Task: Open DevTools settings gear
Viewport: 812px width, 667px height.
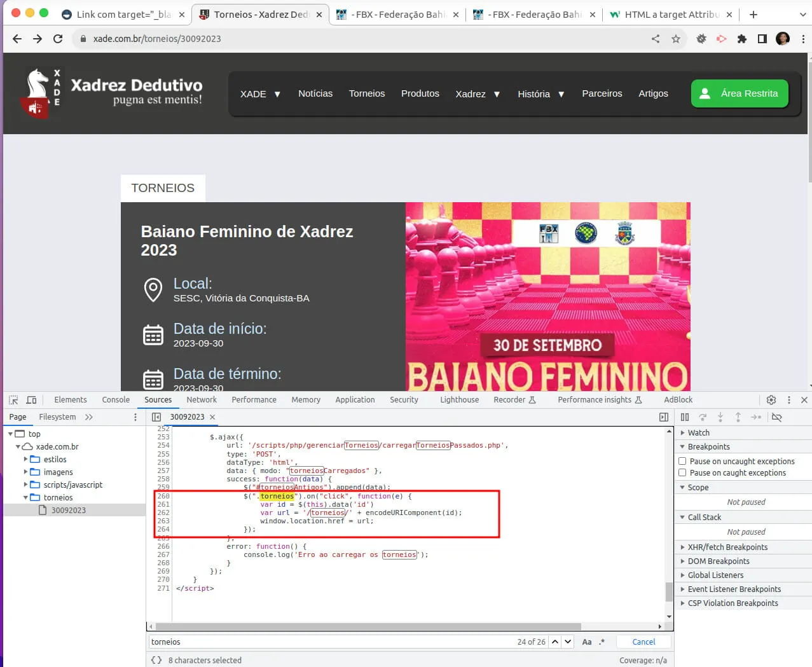Action: coord(771,400)
